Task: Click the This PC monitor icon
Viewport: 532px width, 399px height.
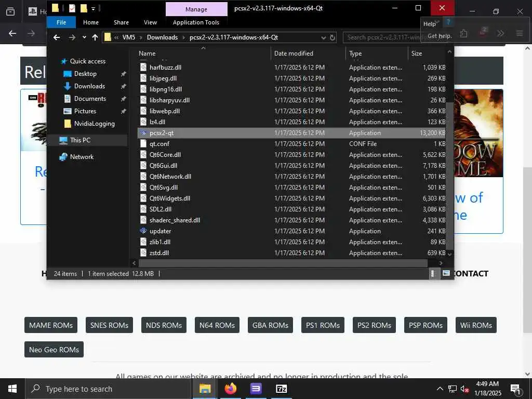Action: [x=63, y=140]
